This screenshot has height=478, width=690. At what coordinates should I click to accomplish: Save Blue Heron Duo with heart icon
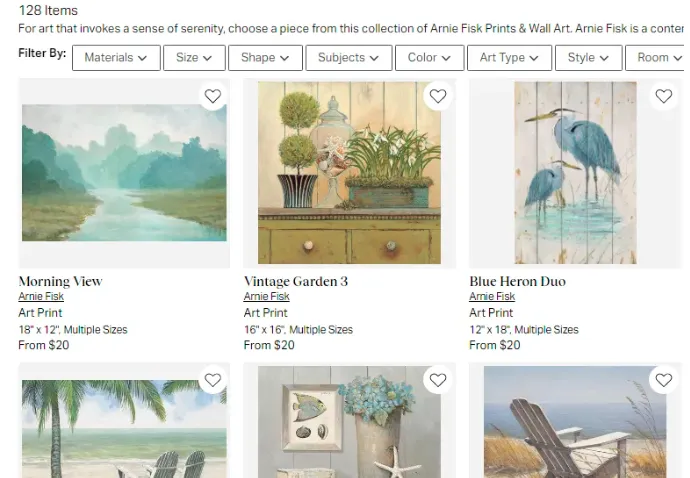pos(663,97)
